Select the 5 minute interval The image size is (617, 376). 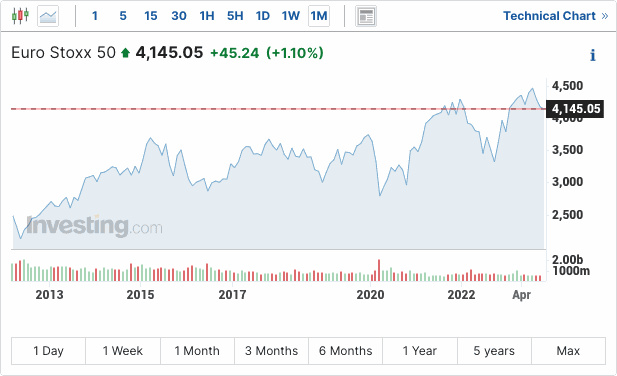tap(123, 16)
